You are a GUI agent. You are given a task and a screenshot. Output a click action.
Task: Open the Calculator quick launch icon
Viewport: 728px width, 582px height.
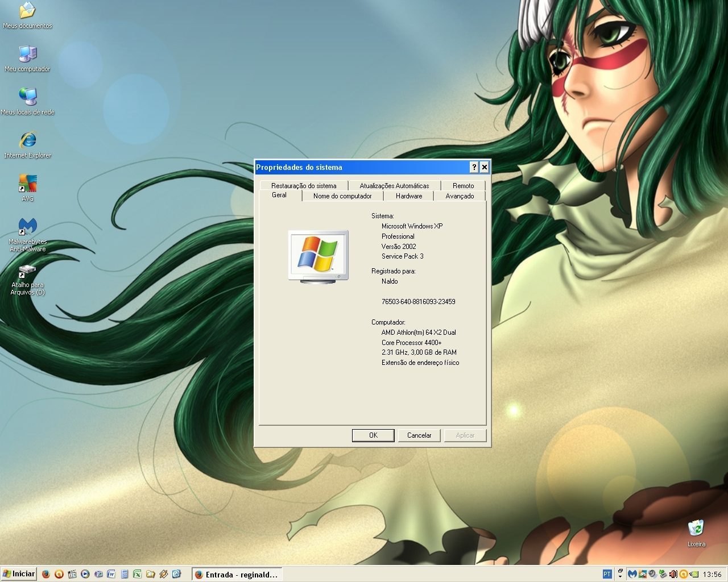pyautogui.click(x=125, y=574)
